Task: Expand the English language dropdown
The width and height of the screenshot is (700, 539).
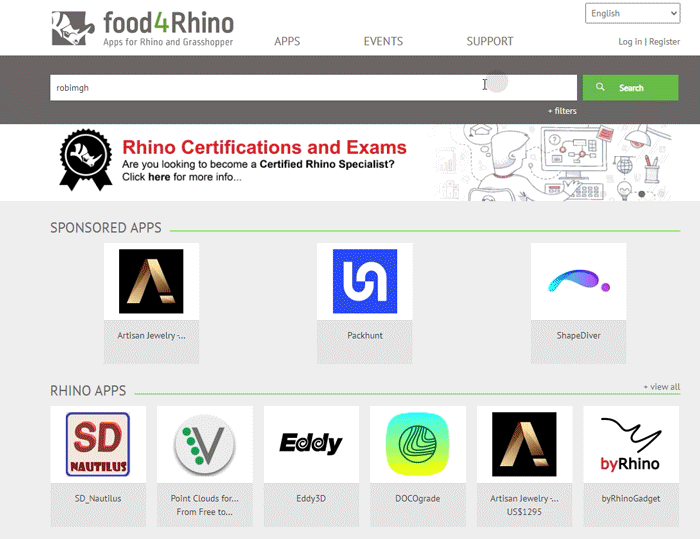Action: pos(633,13)
